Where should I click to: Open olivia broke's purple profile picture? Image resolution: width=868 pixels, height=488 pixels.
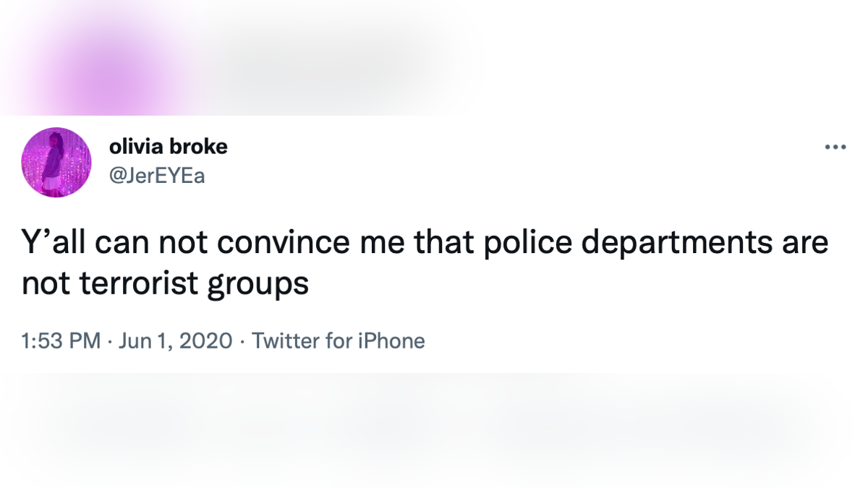56,163
